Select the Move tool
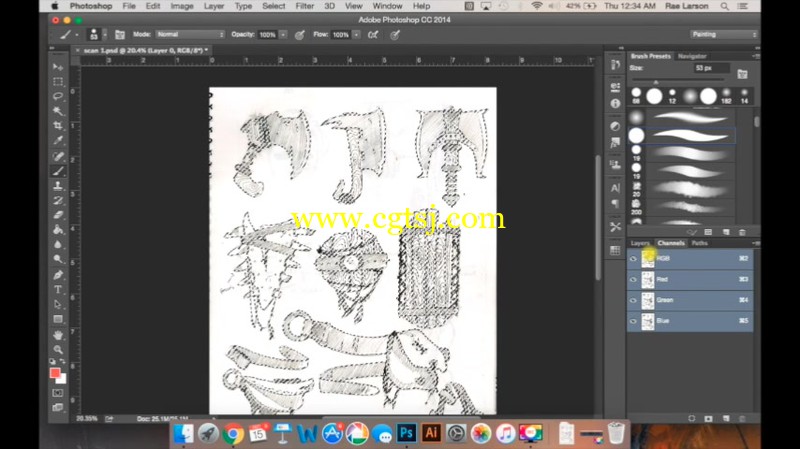Viewport: 800px width, 449px height. [x=58, y=67]
